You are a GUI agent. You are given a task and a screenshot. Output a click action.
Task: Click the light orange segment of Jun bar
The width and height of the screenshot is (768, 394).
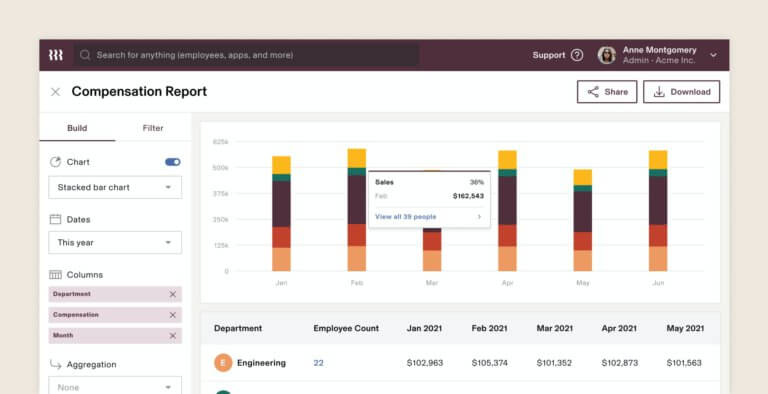pos(658,258)
